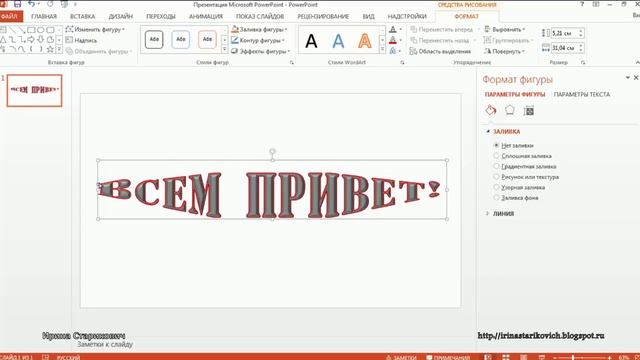
Task: Select 'Градиентная заливка' radio option
Action: click(x=525, y=167)
